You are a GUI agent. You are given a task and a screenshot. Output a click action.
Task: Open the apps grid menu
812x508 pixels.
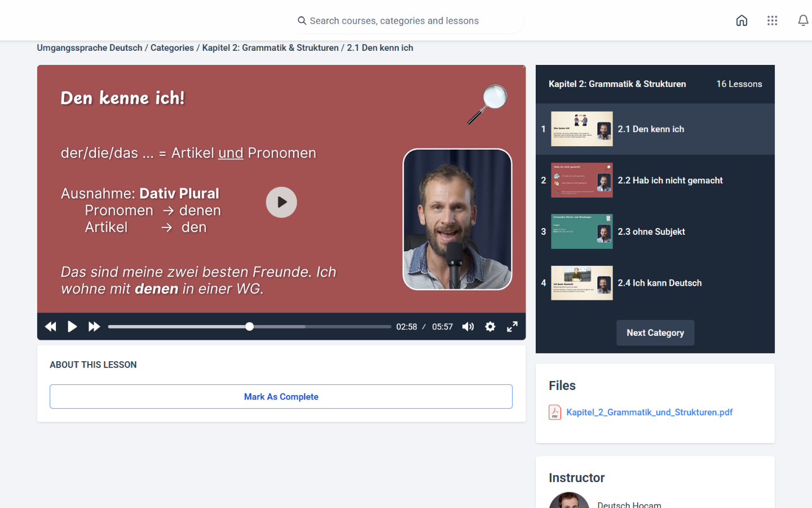pyautogui.click(x=772, y=21)
